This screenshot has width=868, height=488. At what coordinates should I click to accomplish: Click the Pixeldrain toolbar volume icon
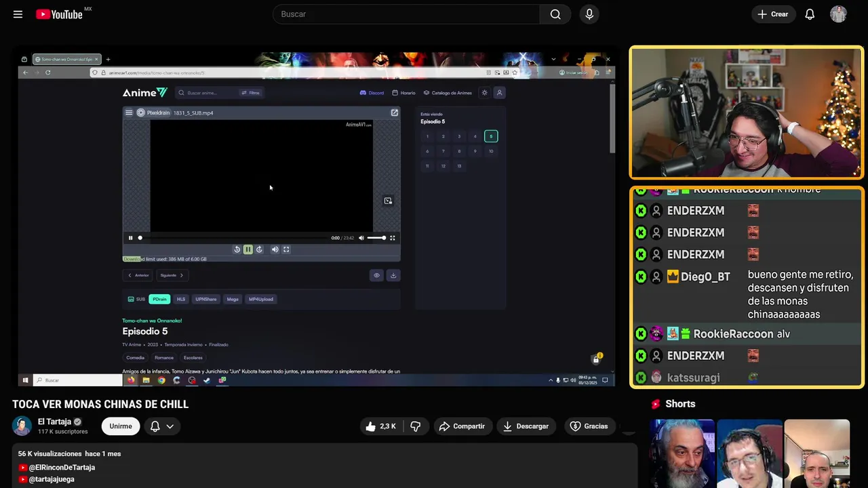(x=275, y=249)
